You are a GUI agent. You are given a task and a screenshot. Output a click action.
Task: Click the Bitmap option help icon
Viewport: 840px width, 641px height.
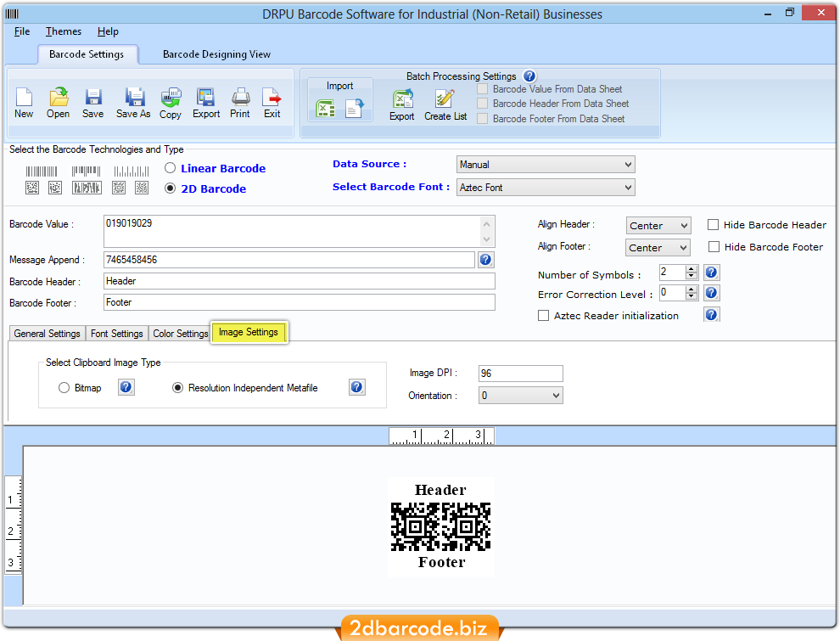coord(126,387)
